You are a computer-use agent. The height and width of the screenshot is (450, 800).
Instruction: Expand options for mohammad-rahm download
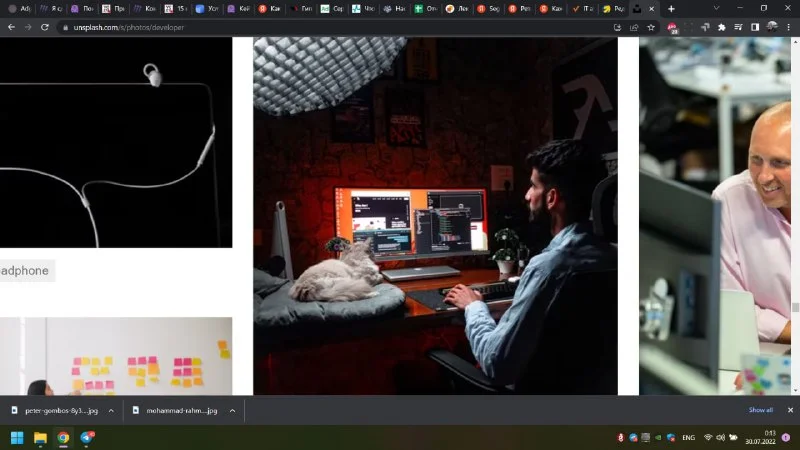pyautogui.click(x=232, y=410)
